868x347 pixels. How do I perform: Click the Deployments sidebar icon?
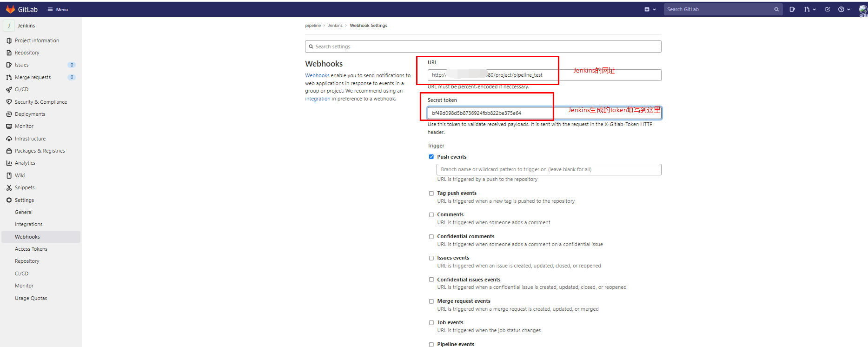9,114
